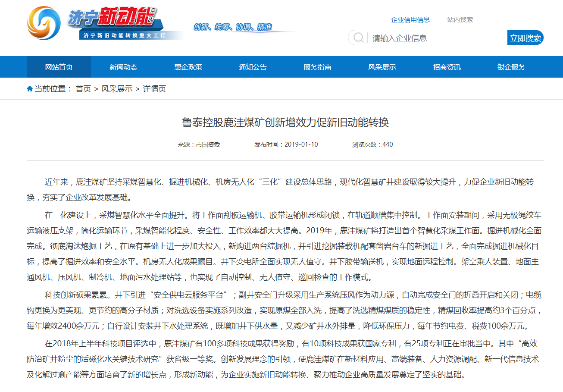
Task: Switch to the 新闻动态 section
Action: coord(123,67)
